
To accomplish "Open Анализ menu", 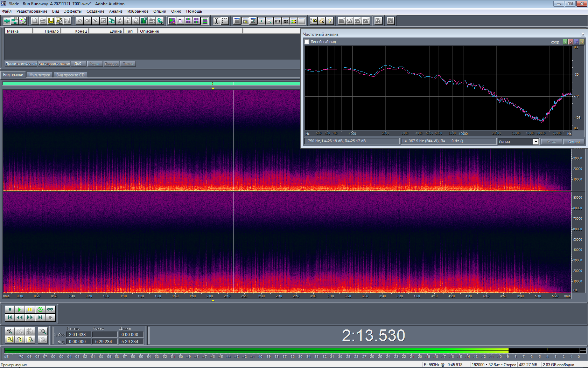I will 116,11.
